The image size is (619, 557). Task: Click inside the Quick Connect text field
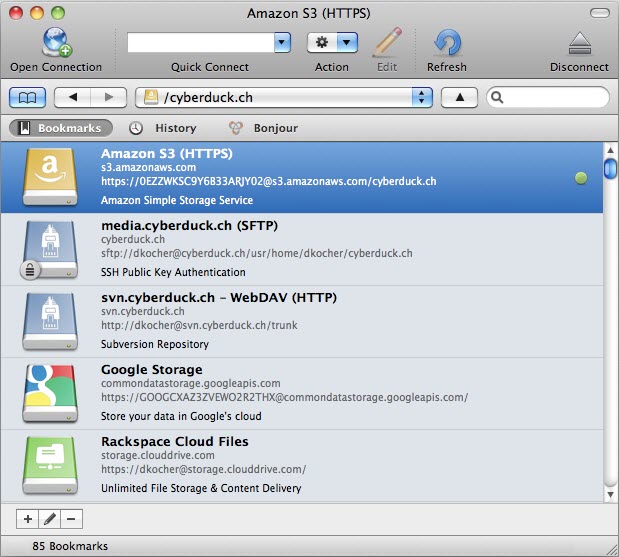point(201,42)
